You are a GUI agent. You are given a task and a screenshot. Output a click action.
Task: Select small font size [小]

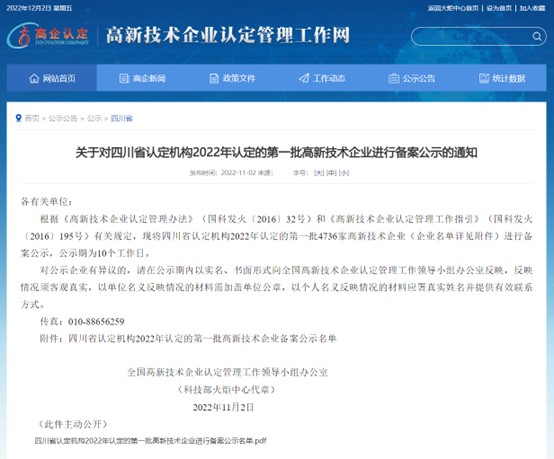point(344,173)
